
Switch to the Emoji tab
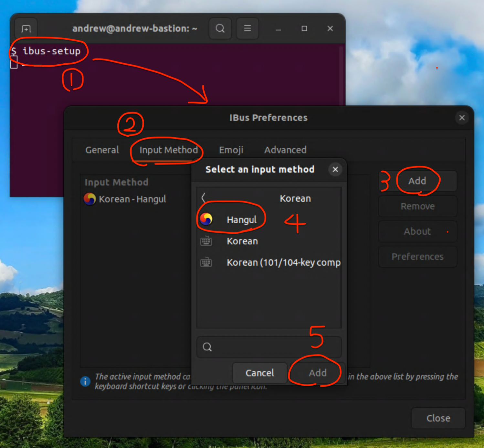pyautogui.click(x=231, y=150)
